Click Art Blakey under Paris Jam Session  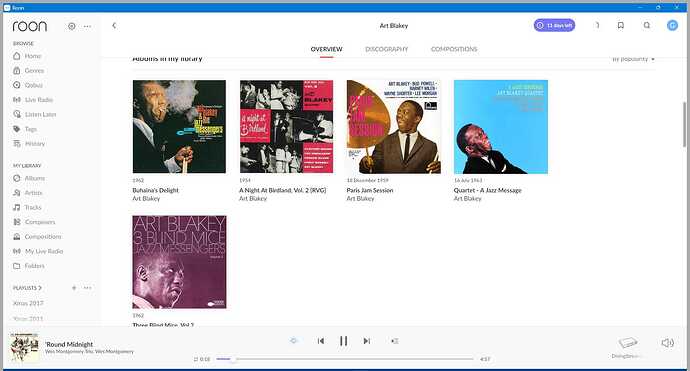360,198
